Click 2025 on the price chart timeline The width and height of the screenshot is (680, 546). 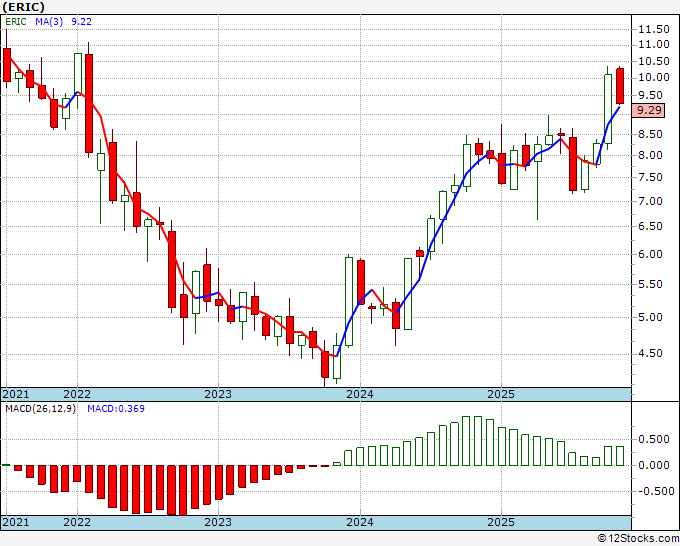point(501,394)
